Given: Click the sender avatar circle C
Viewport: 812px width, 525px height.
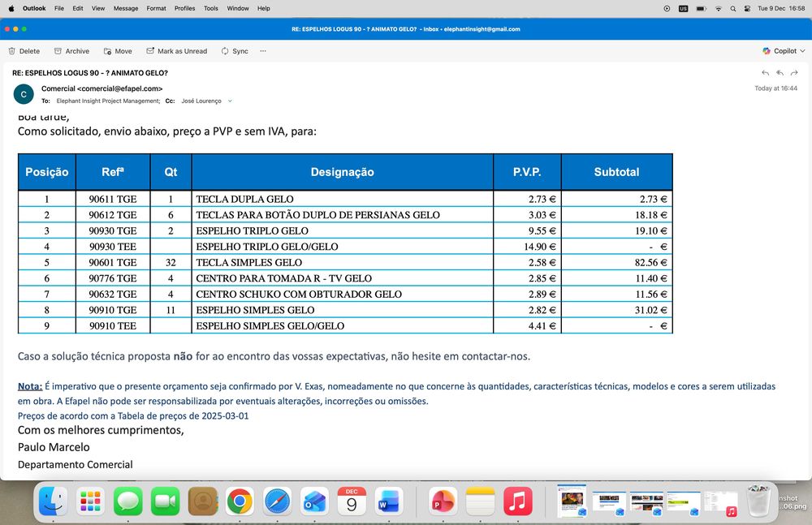Looking at the screenshot, I should click(24, 94).
